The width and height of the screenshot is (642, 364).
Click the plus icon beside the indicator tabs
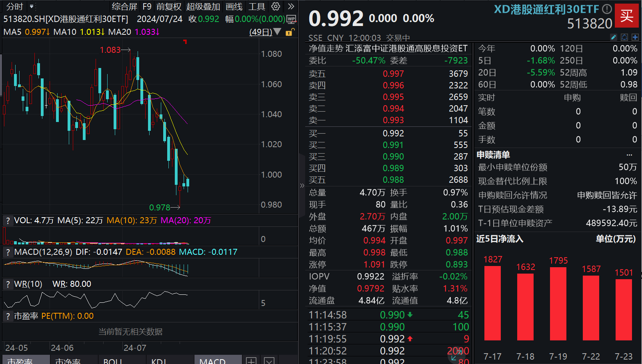point(250,360)
